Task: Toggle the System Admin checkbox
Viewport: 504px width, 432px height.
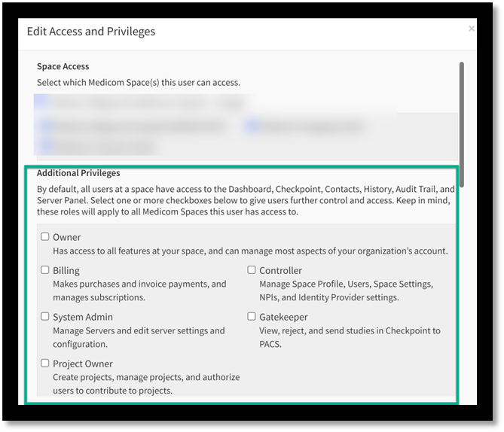Action: pos(45,317)
